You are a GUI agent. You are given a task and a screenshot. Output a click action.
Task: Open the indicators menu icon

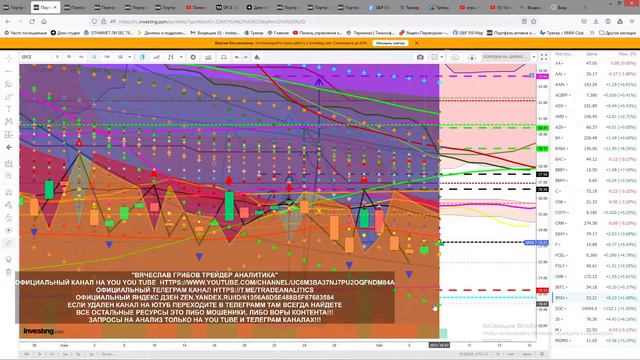click(171, 57)
